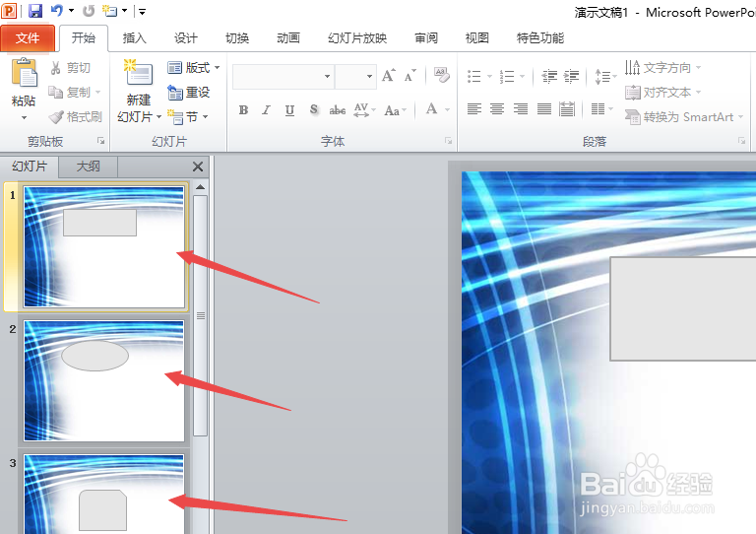Viewport: 756px width, 534px height.
Task: Toggle Align Text Right
Action: tap(521, 109)
